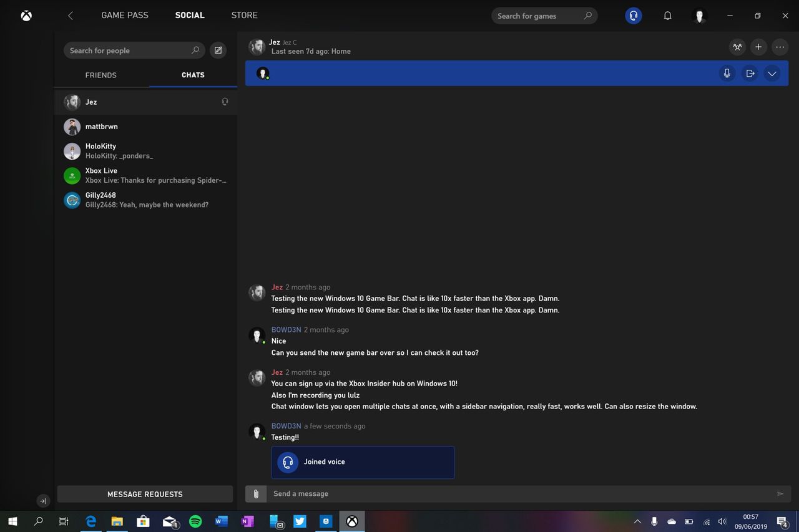Open the Jez chat in the list
Image resolution: width=799 pixels, height=532 pixels.
[x=145, y=102]
